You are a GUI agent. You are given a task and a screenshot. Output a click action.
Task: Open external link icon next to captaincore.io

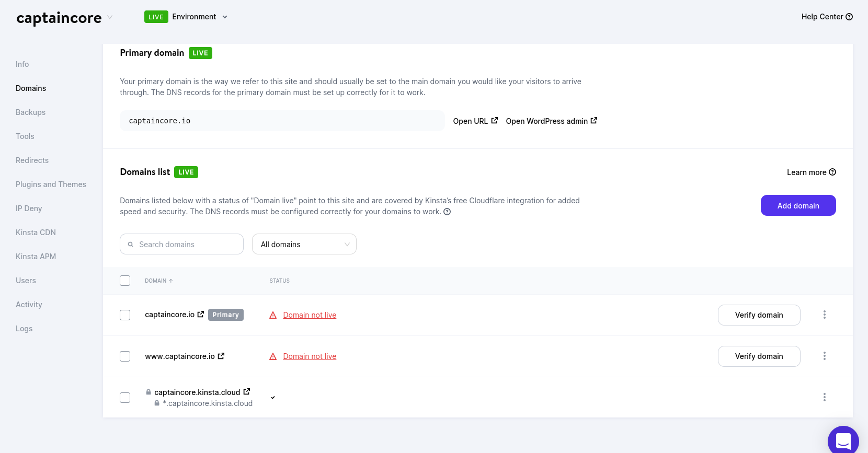pos(201,314)
